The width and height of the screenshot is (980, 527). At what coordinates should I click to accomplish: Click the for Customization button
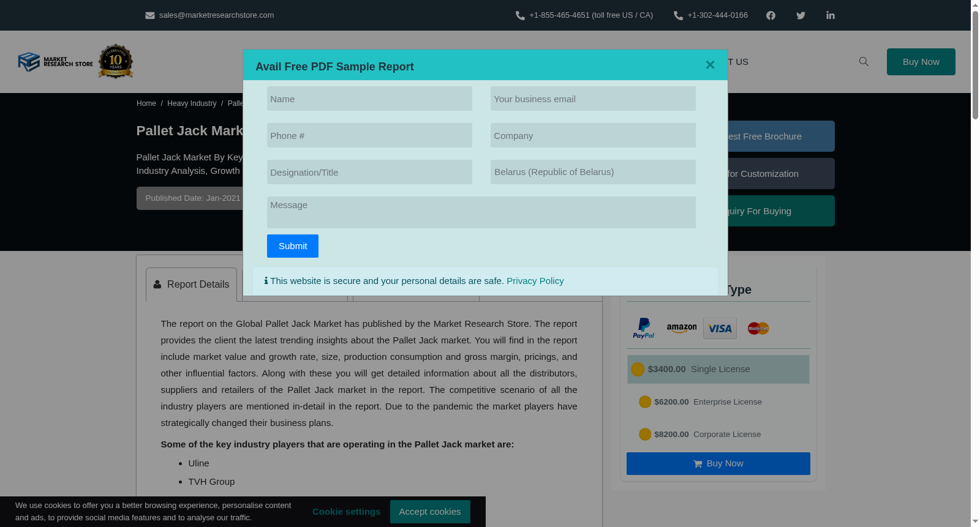[x=781, y=173]
